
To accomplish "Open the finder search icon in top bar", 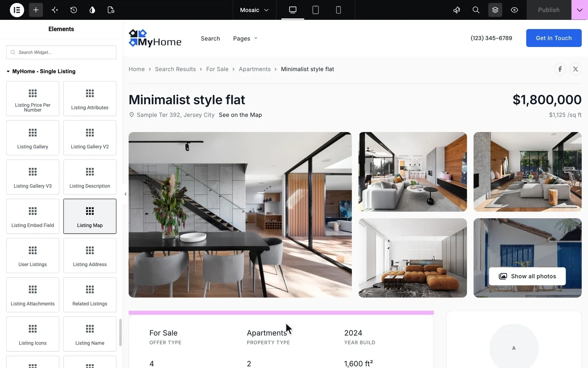I will (x=476, y=10).
